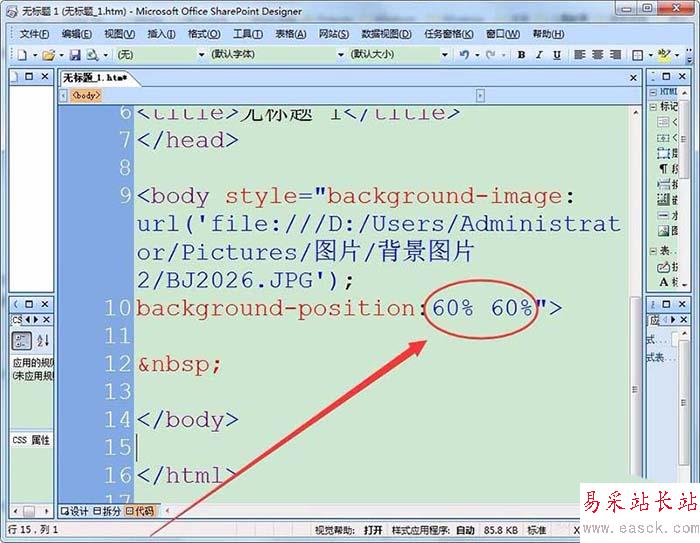Select the <body> tag in quick selector
This screenshot has height=543, width=700.
(x=86, y=95)
